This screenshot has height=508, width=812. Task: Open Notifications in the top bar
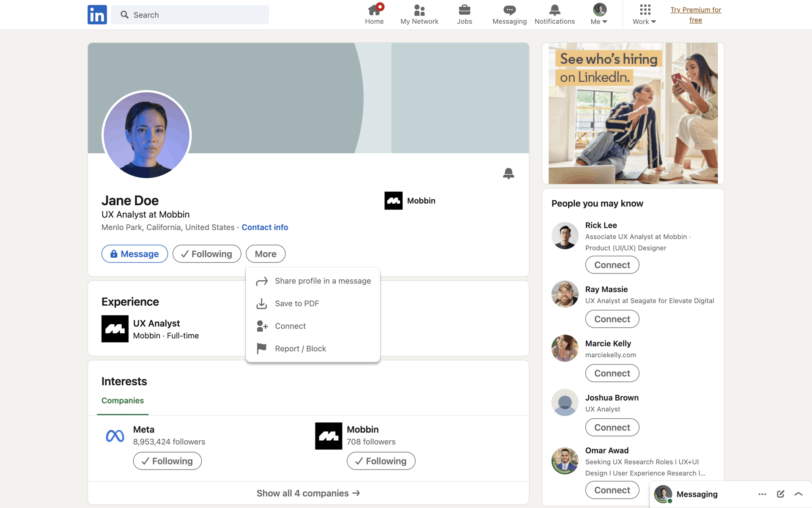click(554, 14)
